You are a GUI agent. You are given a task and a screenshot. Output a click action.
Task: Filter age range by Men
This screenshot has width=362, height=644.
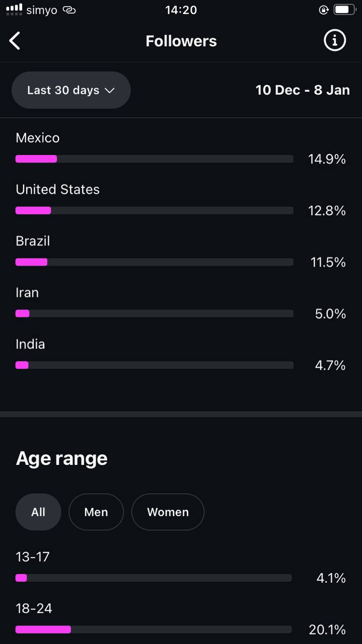(96, 512)
